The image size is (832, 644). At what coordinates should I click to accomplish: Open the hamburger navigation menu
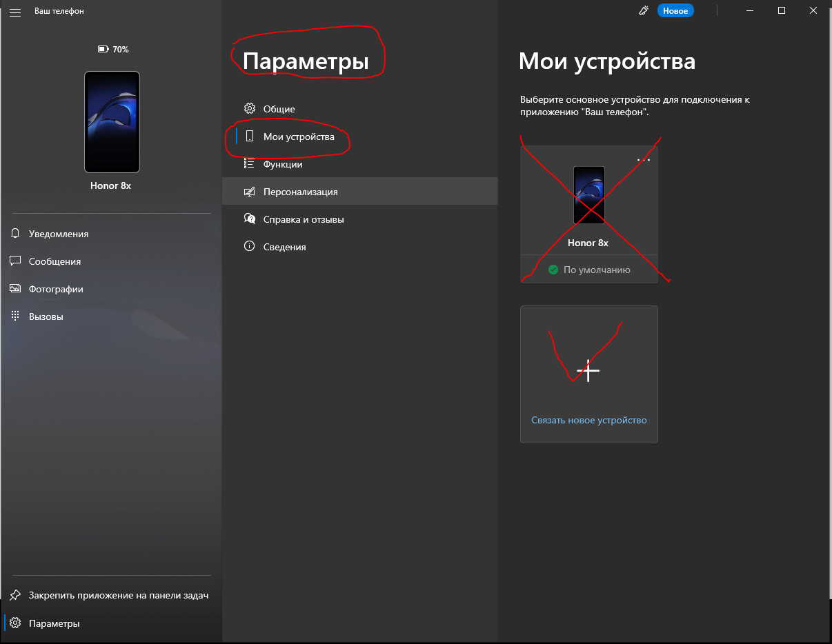pyautogui.click(x=15, y=12)
